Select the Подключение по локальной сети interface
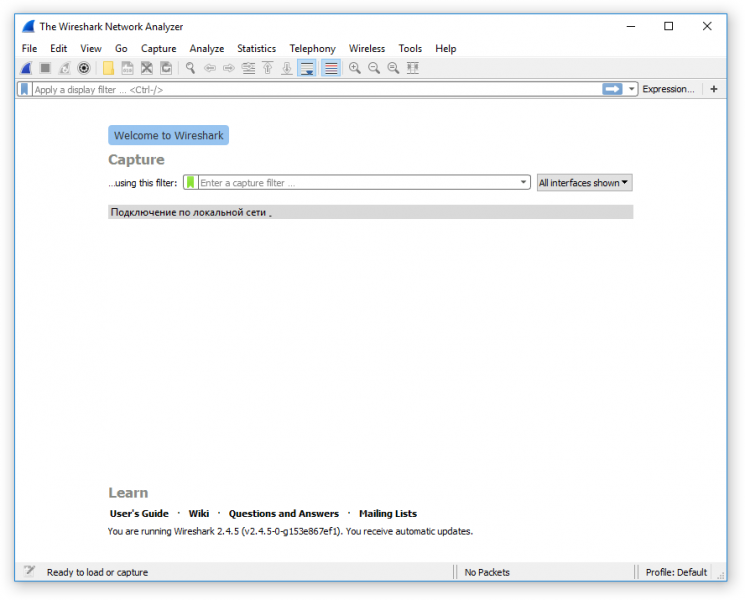Viewport: 745px width, 600px height. (x=371, y=212)
